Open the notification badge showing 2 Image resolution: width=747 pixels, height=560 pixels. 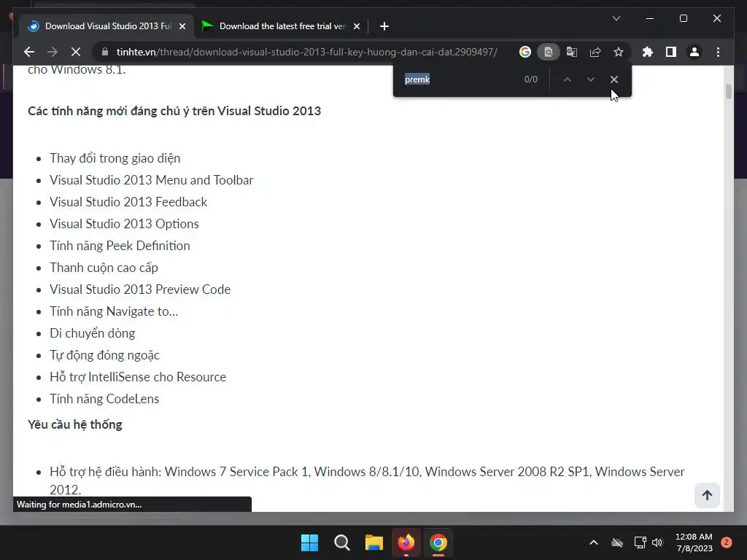(727, 542)
